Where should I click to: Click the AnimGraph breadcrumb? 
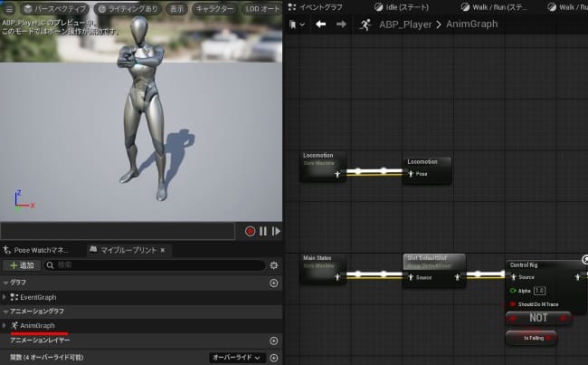tap(471, 24)
